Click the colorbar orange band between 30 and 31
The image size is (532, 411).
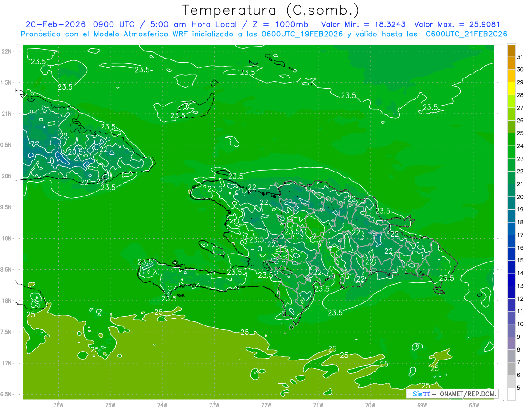coord(511,63)
